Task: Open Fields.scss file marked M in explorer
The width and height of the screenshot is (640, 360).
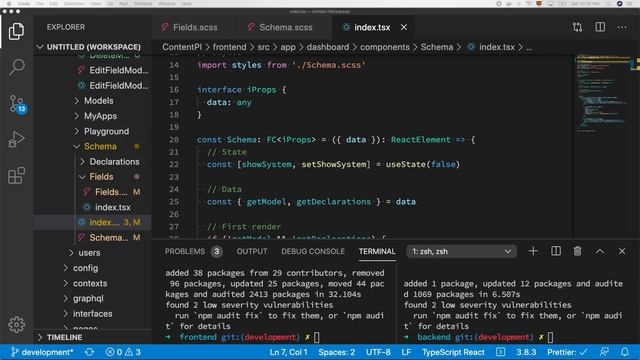Action: point(111,192)
